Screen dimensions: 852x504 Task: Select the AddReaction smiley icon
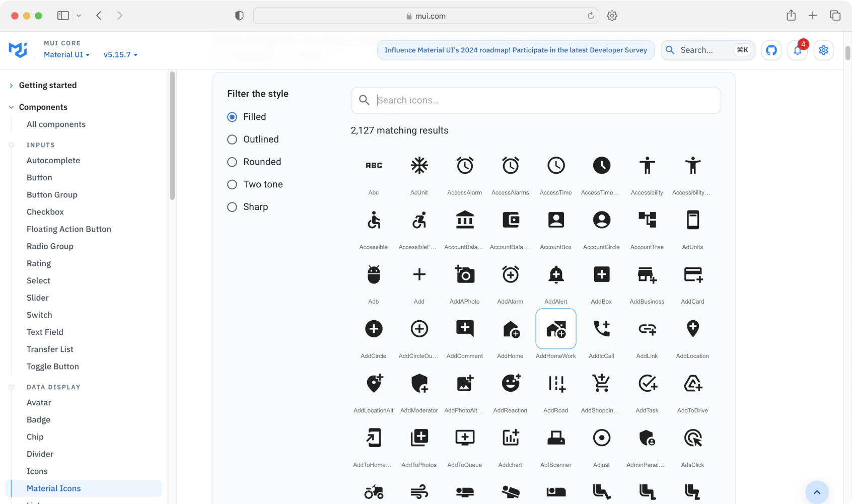(x=511, y=383)
